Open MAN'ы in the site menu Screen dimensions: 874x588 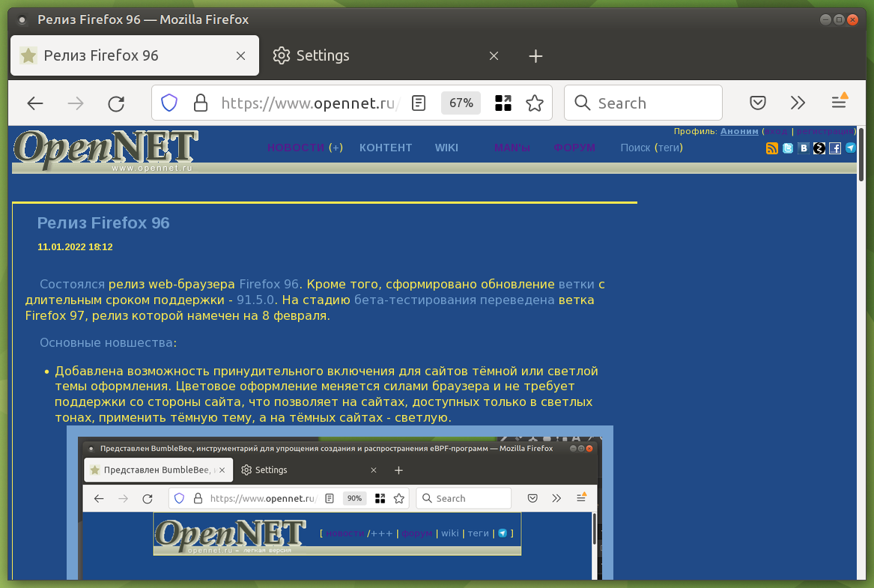512,148
